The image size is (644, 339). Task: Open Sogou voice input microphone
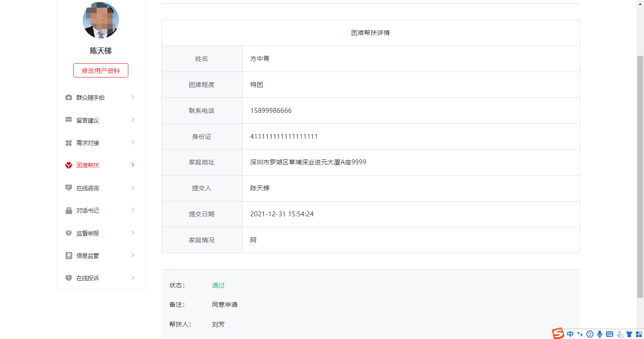pos(600,334)
